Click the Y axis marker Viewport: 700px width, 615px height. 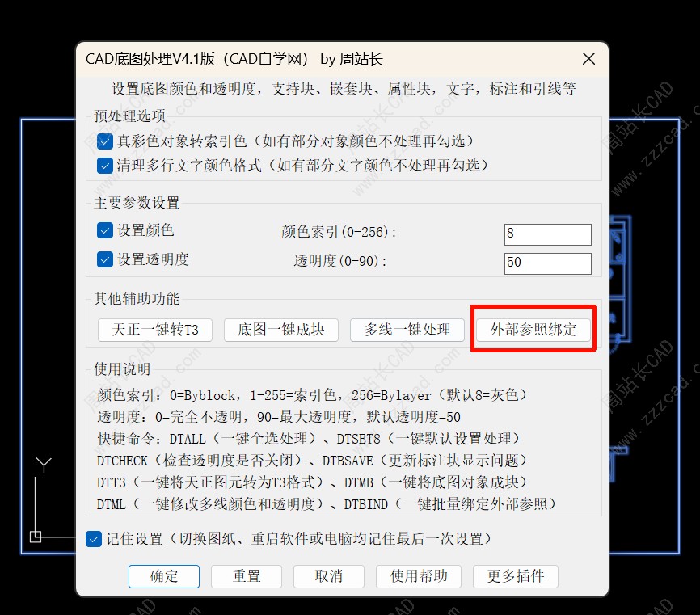[x=44, y=465]
